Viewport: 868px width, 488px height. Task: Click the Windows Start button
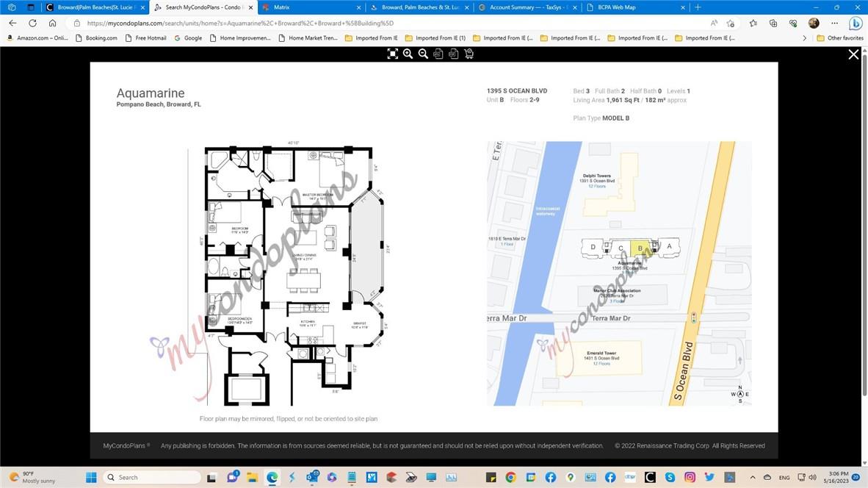91,477
